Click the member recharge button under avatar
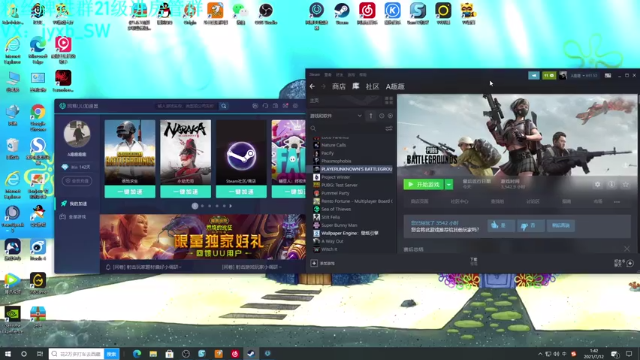This screenshot has width=640, height=360. tap(77, 181)
